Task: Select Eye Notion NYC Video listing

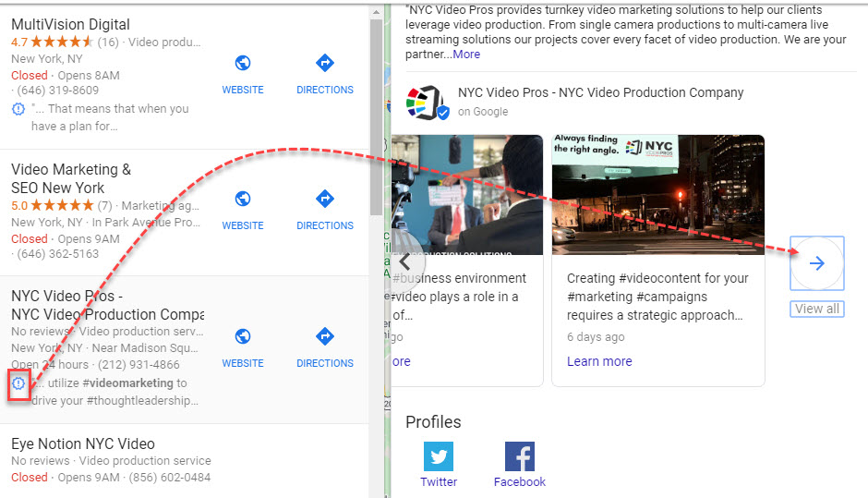Action: coord(83,443)
